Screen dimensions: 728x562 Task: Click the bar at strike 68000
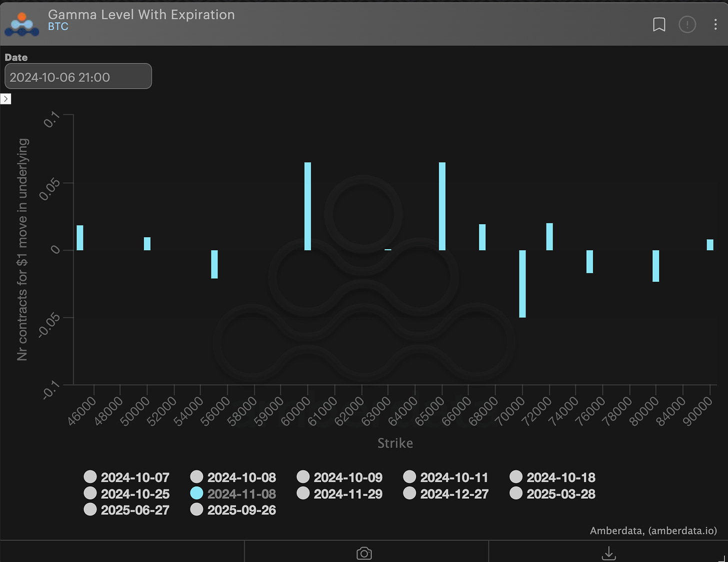coord(482,237)
